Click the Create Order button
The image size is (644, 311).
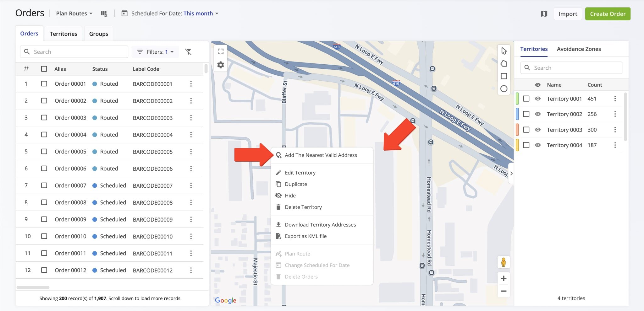tap(608, 14)
